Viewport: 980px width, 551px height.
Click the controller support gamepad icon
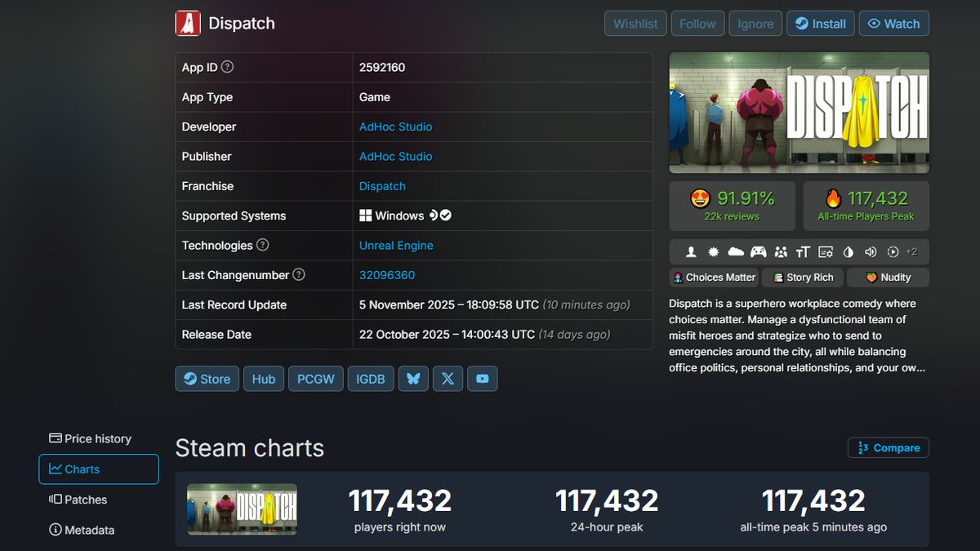pos(759,252)
